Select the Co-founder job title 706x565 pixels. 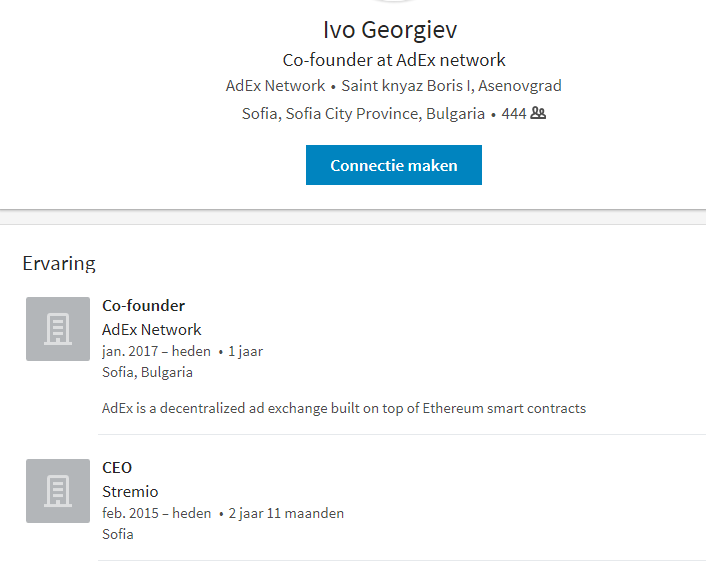click(x=143, y=306)
